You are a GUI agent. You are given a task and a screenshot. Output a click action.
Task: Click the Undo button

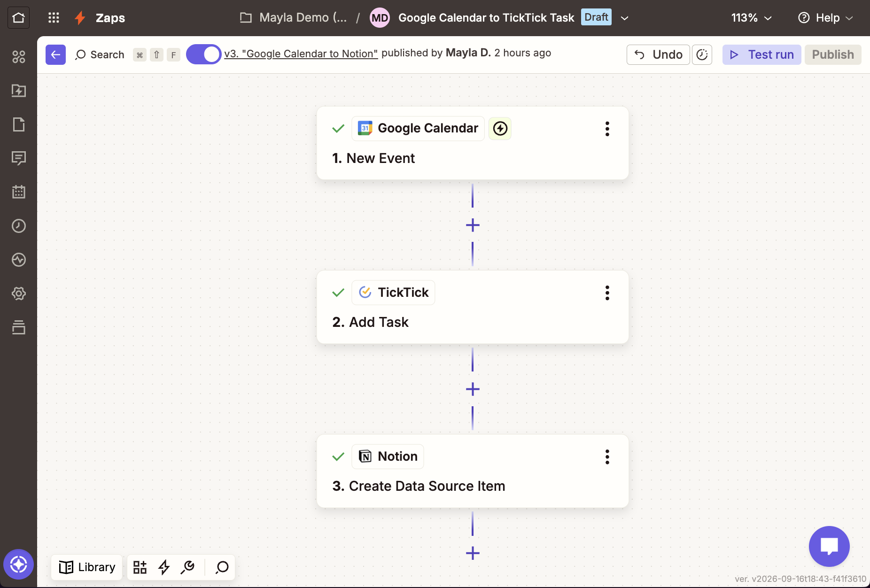click(x=658, y=54)
